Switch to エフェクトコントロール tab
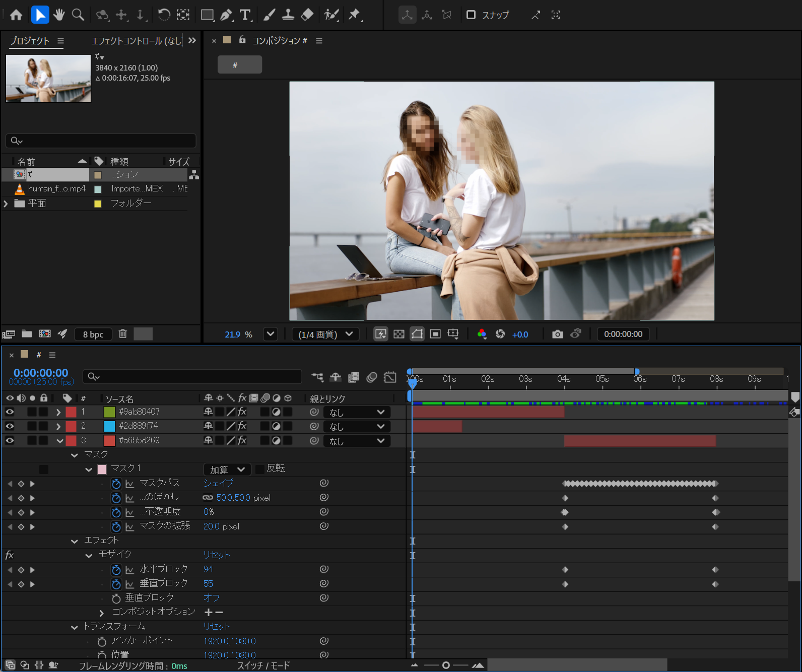 coord(137,41)
